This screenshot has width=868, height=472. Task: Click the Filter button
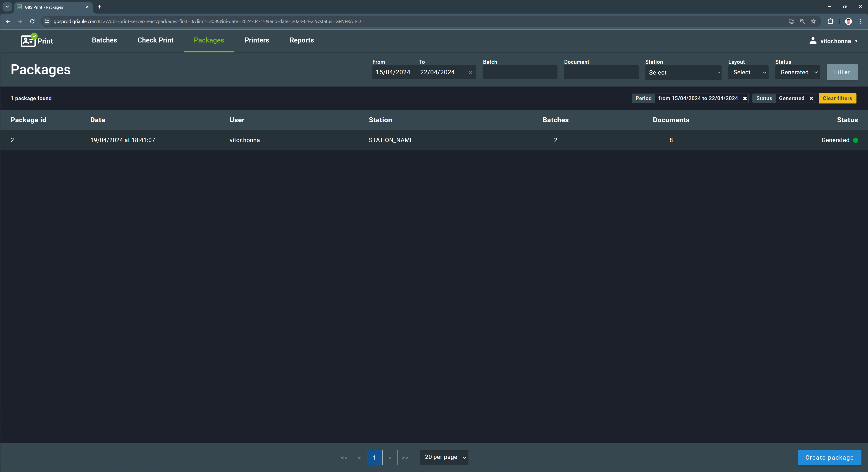(842, 72)
